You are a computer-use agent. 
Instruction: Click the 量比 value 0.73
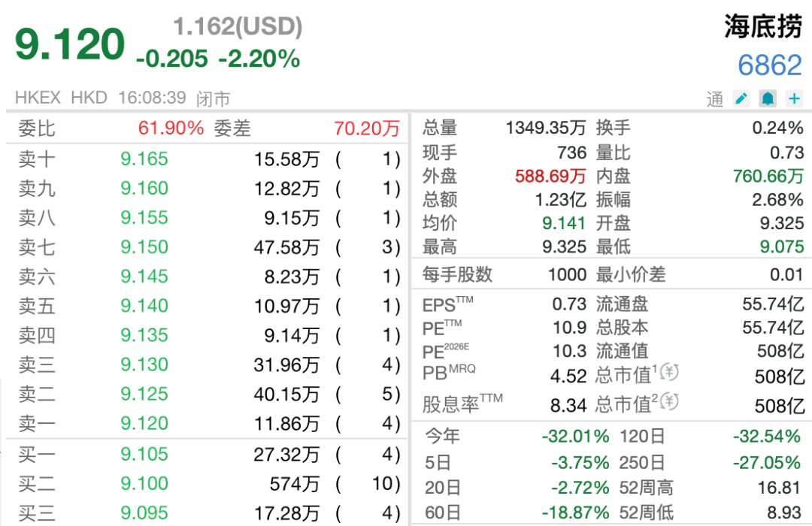tap(786, 153)
